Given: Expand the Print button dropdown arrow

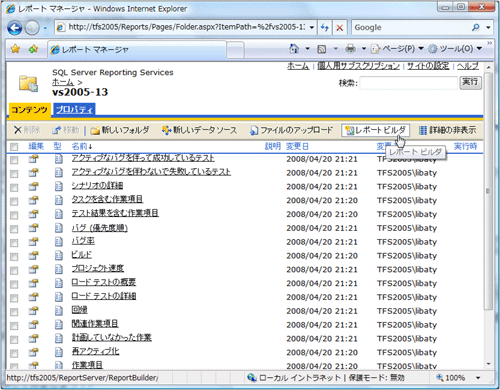Looking at the screenshot, I should tap(364, 49).
